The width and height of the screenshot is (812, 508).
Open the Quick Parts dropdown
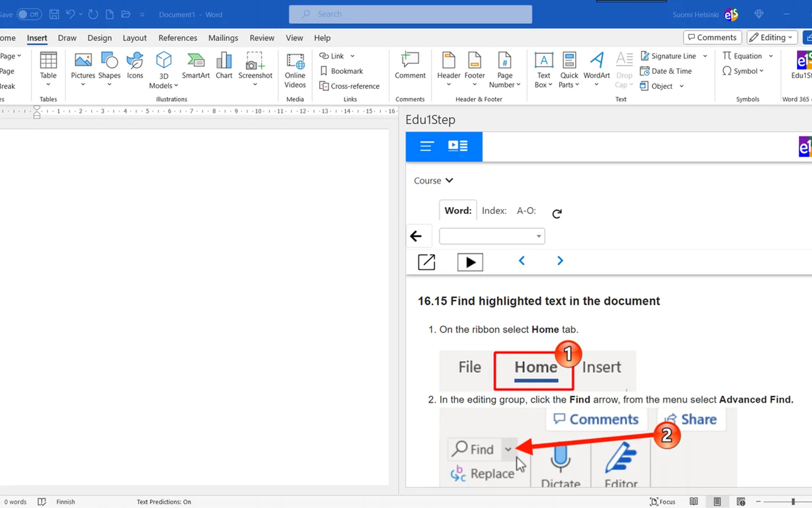(569, 70)
